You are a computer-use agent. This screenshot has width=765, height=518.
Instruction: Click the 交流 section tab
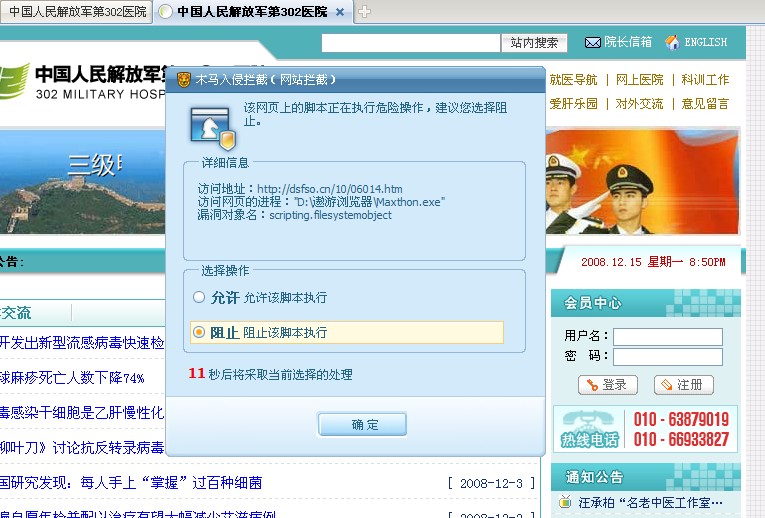[16, 313]
